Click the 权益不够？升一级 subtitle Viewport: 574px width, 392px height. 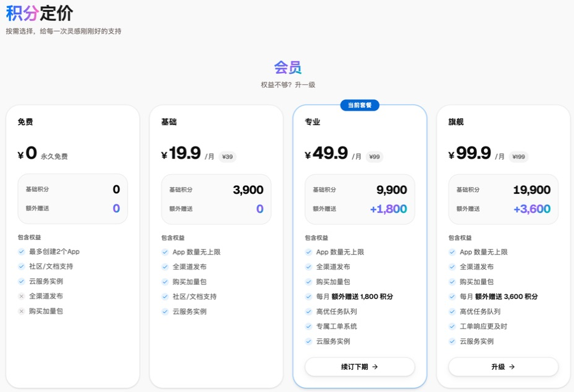coord(288,85)
